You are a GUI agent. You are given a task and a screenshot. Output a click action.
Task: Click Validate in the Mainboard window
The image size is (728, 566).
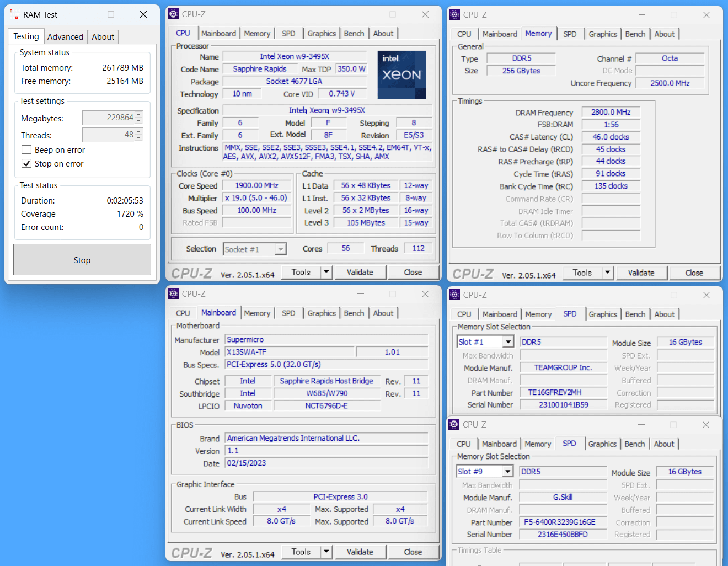pos(360,552)
